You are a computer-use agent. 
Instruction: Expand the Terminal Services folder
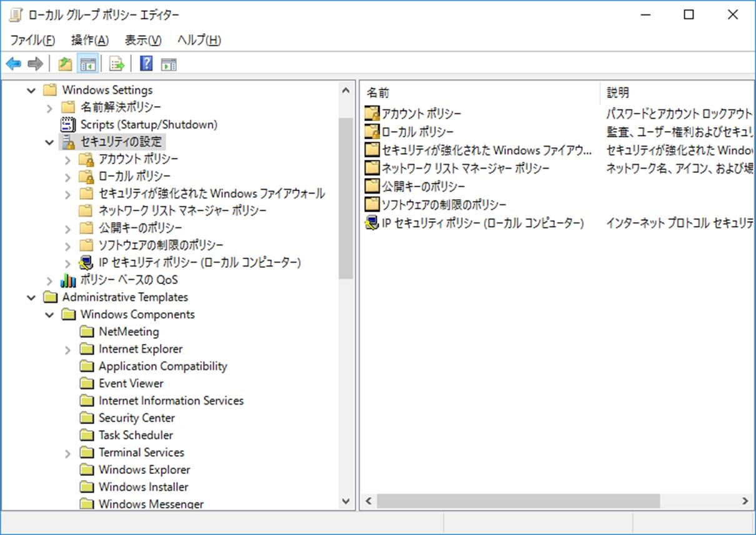click(67, 453)
